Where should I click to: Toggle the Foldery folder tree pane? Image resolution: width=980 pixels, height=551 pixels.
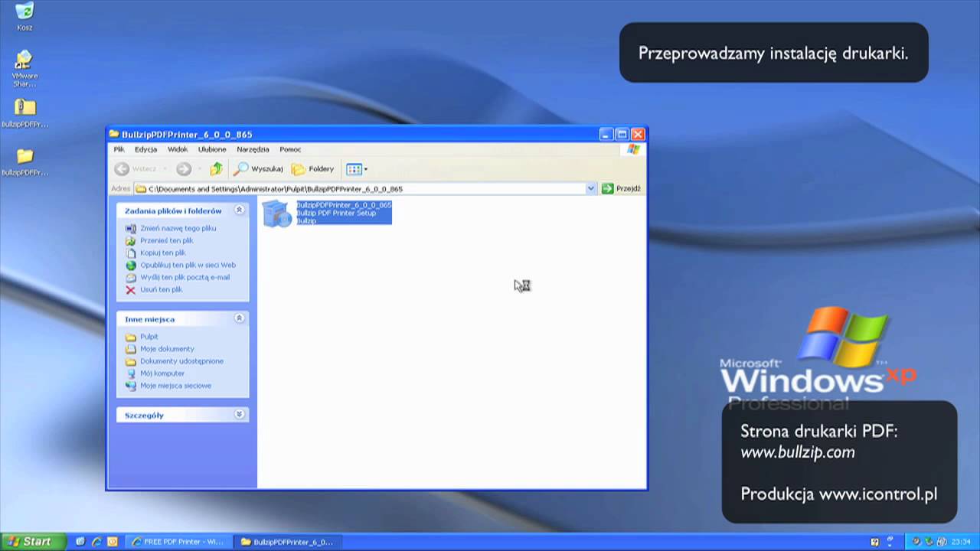(312, 169)
